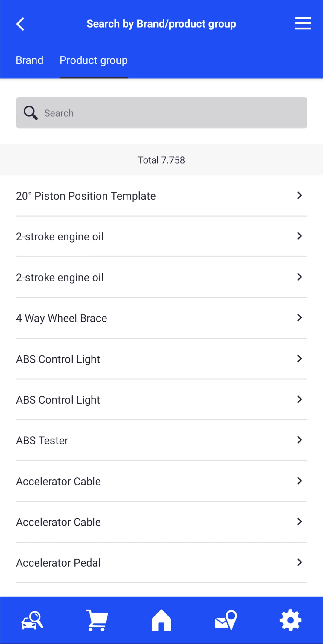Open the hamburger menu
The image size is (323, 644).
(x=303, y=23)
